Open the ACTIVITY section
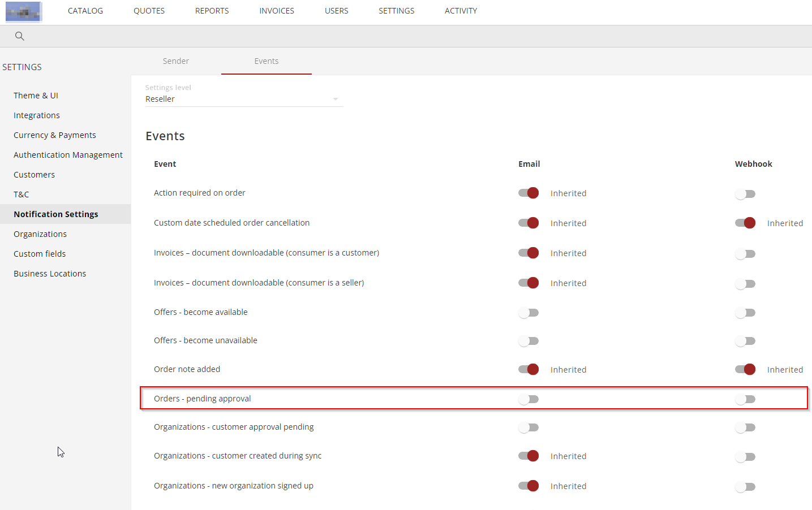This screenshot has height=510, width=812. [461, 10]
